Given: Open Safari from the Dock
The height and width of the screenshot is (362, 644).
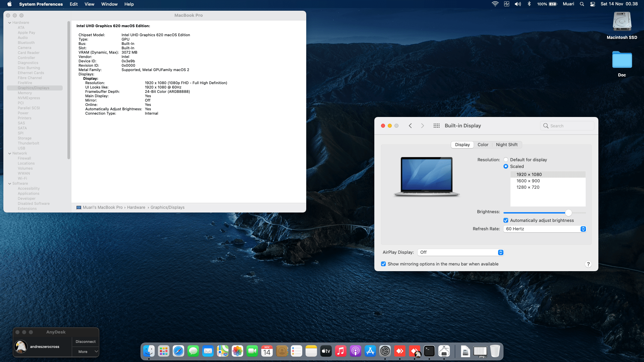Looking at the screenshot, I should 178,351.
